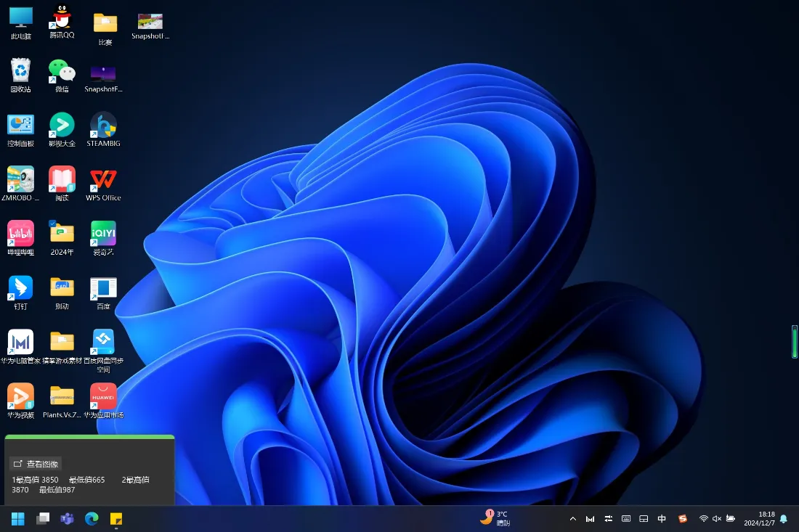This screenshot has height=532, width=799.
Task: Select the 微信 WeChat shortcut
Action: tap(62, 75)
